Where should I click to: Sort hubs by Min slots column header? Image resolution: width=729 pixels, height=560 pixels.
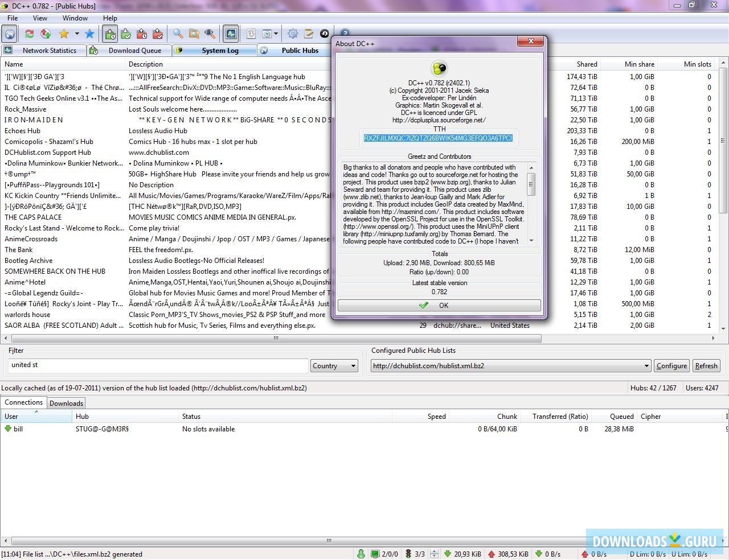[686, 64]
